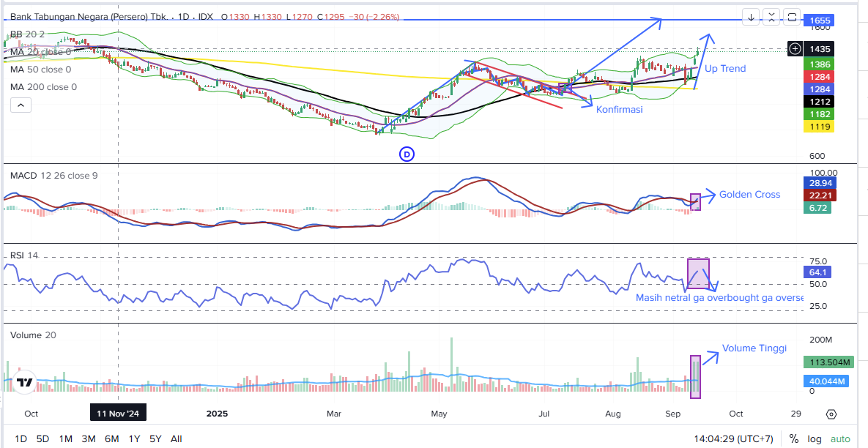Click the volume 113.504M value label
Screen dimensions: 868x448
pos(827,363)
